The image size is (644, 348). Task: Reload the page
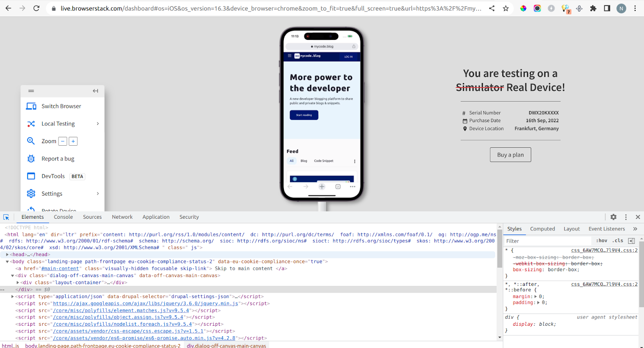pyautogui.click(x=36, y=8)
